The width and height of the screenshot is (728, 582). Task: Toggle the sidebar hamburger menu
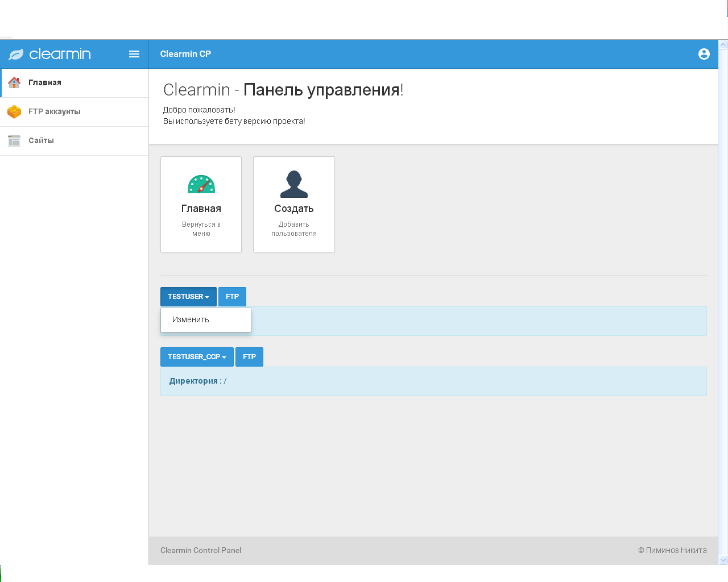pyautogui.click(x=134, y=54)
